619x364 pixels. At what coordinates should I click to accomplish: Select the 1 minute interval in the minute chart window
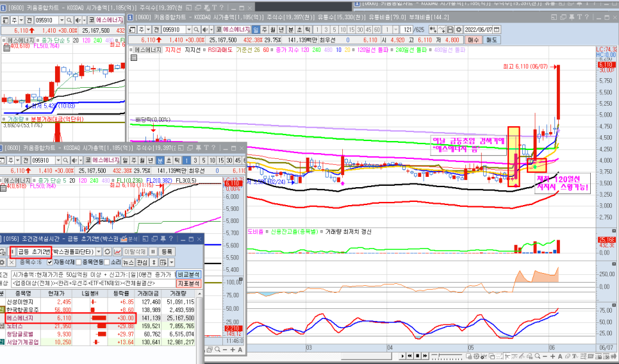pos(186,160)
